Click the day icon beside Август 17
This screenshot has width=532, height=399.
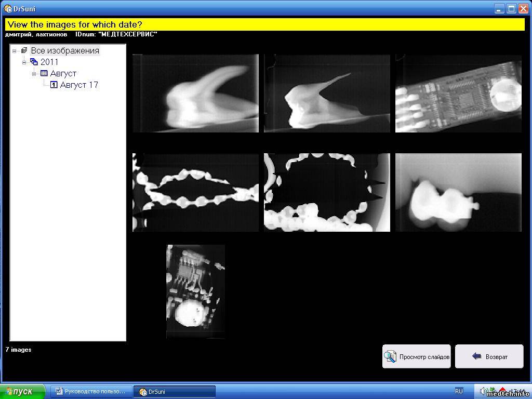54,85
